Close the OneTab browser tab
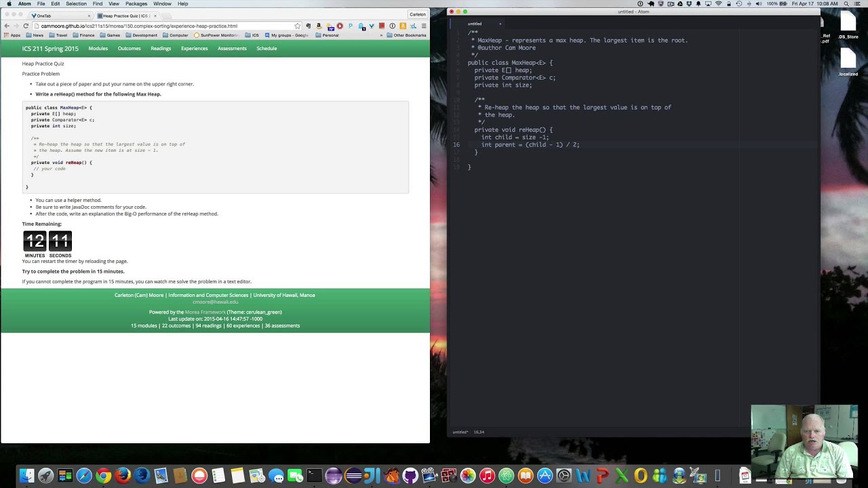This screenshot has width=868, height=488. [x=89, y=16]
